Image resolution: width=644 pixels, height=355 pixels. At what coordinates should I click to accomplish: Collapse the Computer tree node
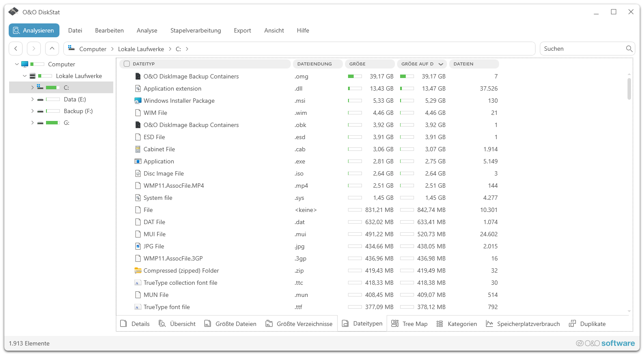click(17, 64)
